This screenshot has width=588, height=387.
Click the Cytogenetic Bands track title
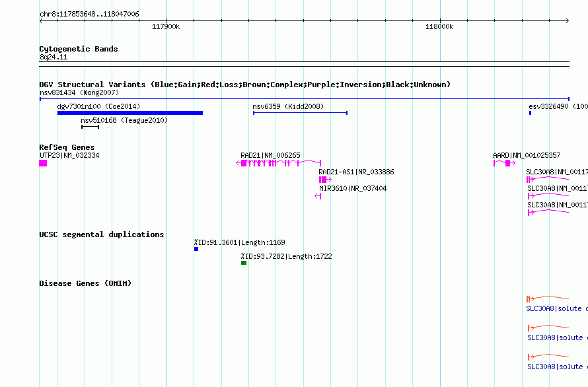click(x=79, y=49)
